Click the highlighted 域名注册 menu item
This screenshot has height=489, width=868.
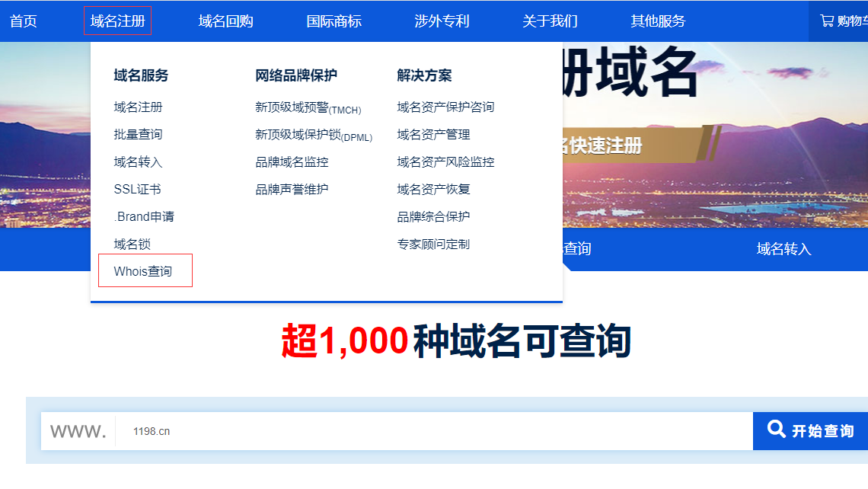(117, 21)
